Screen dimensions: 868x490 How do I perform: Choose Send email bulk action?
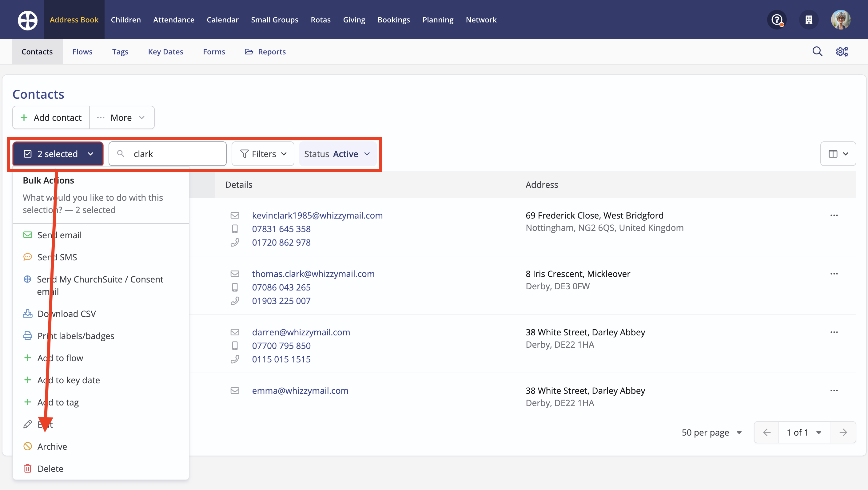(x=101, y=235)
